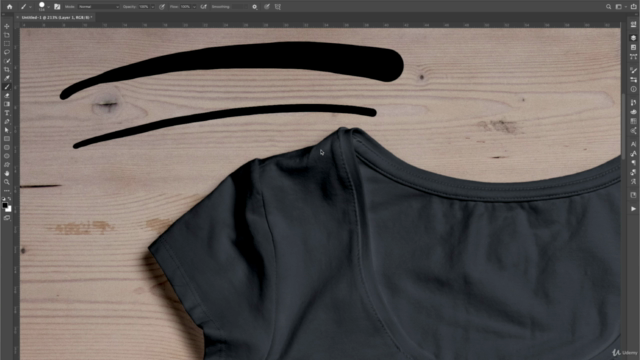The width and height of the screenshot is (640, 360).
Task: Open smoothing options gear
Action: [x=255, y=7]
